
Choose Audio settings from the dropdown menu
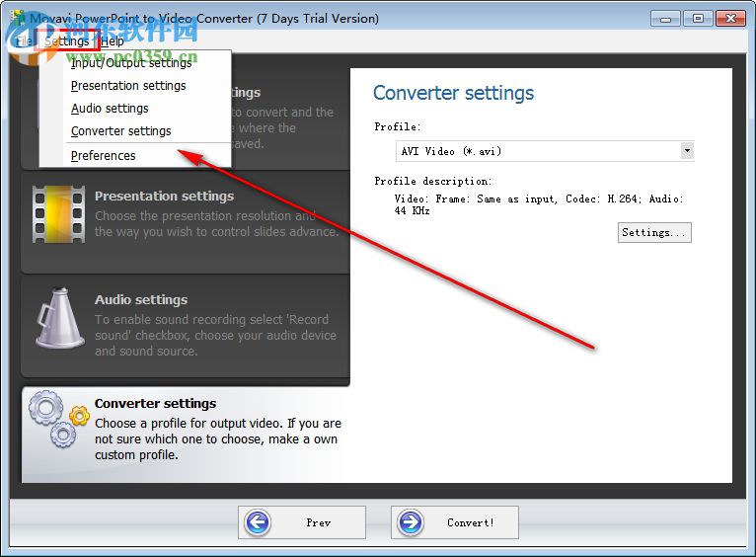[x=110, y=108]
